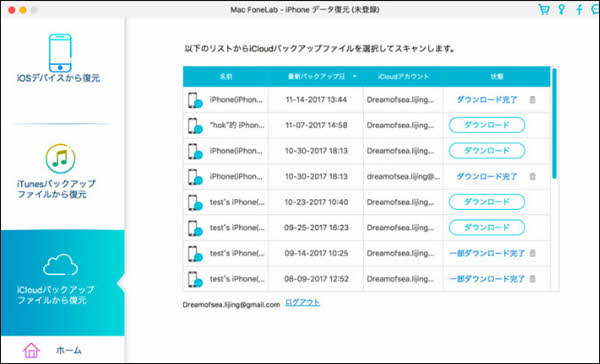
Task: Click the backup list vertical scrollbar
Action: coord(554,123)
